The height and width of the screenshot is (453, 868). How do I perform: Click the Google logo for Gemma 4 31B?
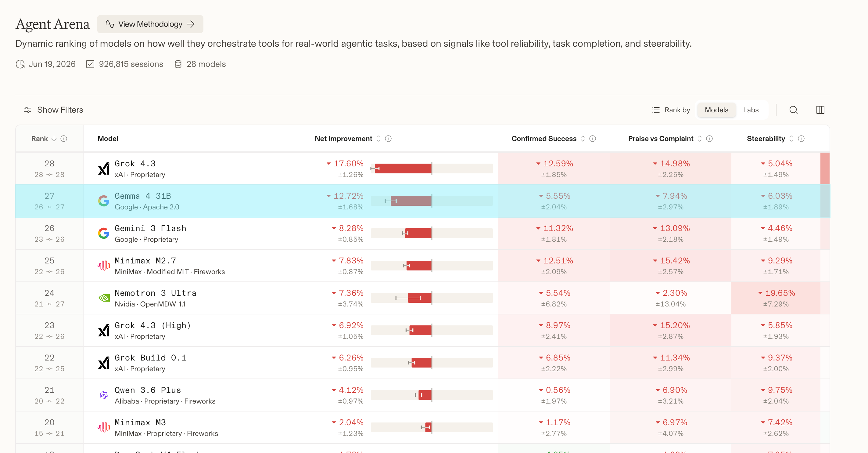pos(104,201)
